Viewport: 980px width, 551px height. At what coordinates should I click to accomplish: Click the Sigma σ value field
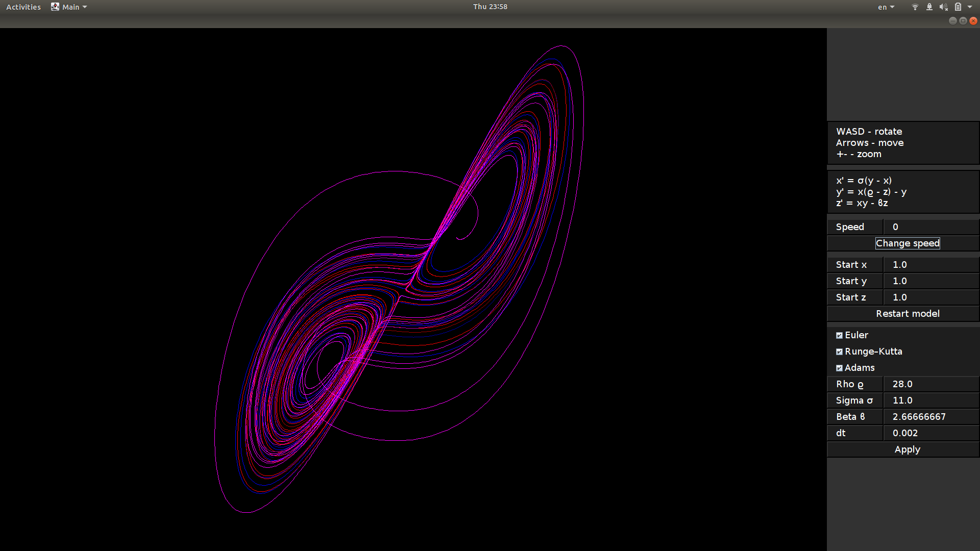(930, 400)
